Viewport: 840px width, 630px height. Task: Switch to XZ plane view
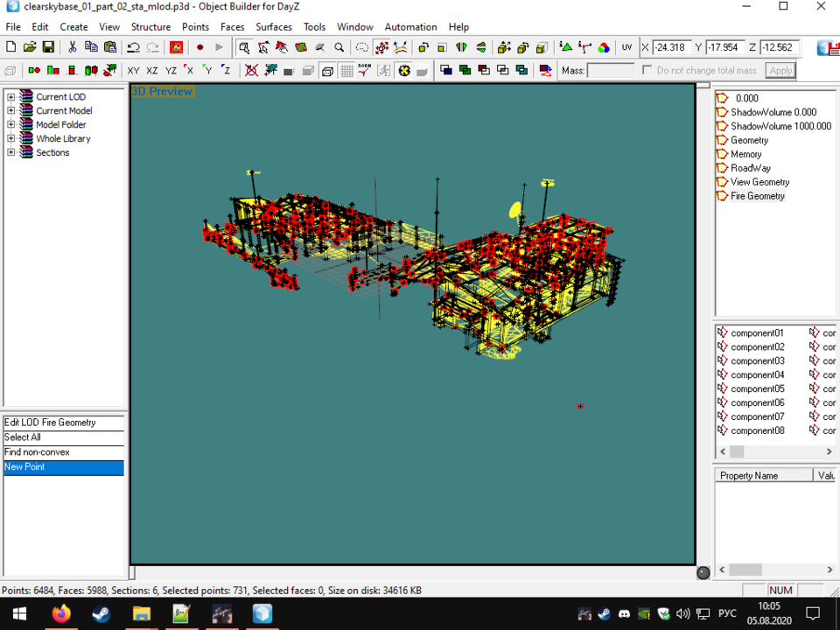(x=152, y=70)
